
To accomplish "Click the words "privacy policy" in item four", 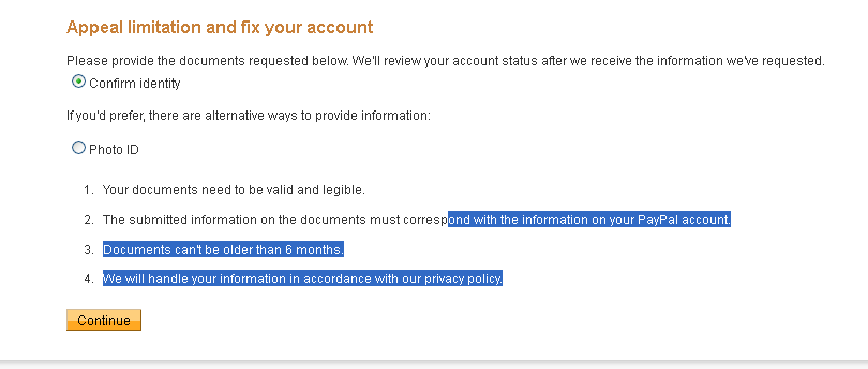I will 463,279.
